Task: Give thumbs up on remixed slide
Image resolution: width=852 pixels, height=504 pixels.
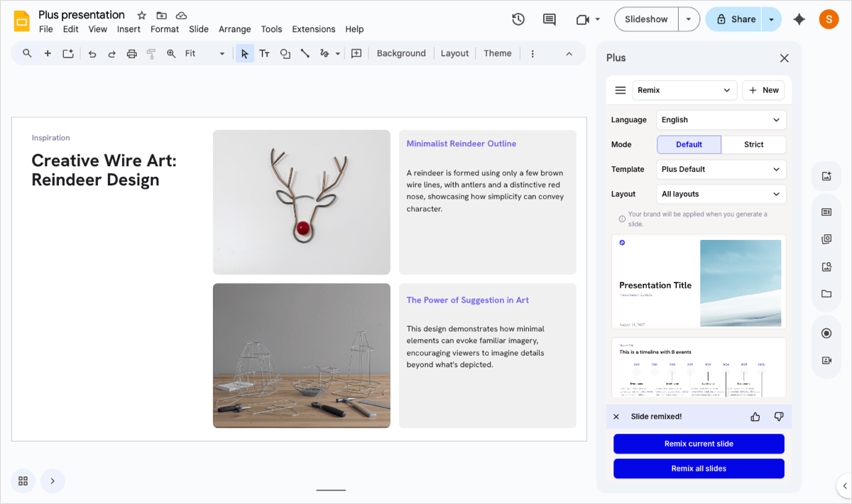Action: [755, 417]
